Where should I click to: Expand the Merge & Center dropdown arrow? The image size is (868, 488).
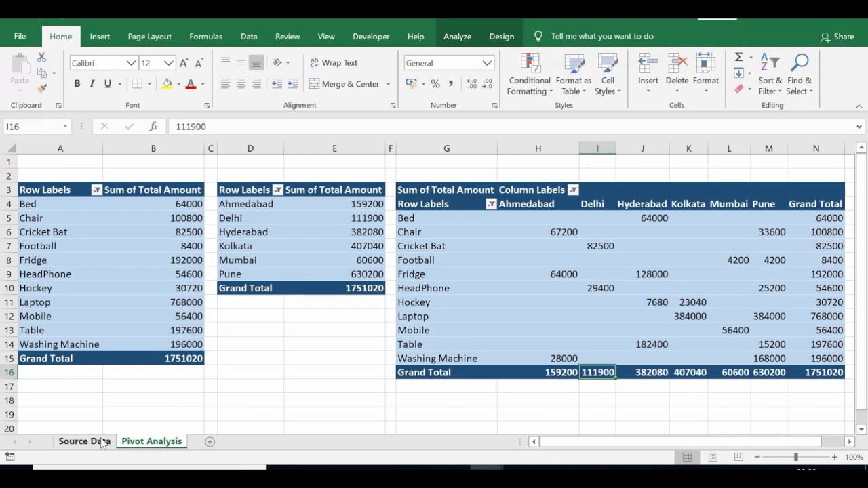pyautogui.click(x=389, y=84)
